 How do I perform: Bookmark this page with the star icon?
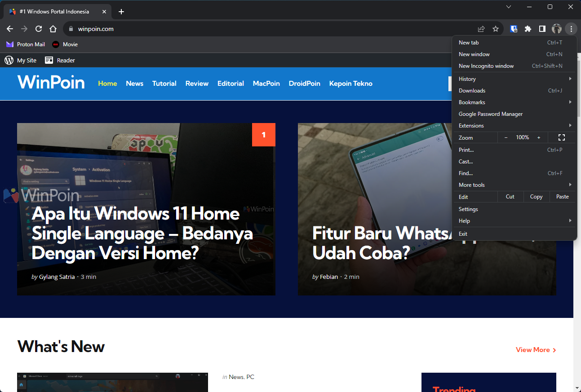pyautogui.click(x=496, y=29)
